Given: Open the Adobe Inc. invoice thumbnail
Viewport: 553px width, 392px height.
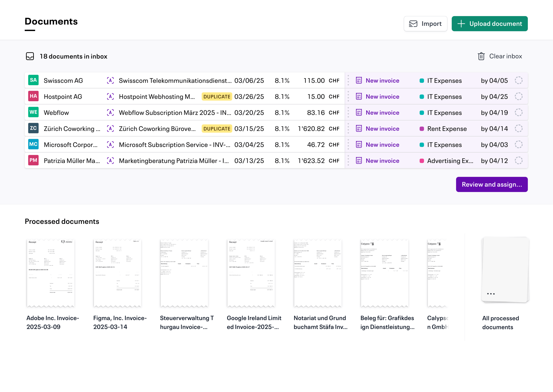Looking at the screenshot, I should tap(51, 273).
